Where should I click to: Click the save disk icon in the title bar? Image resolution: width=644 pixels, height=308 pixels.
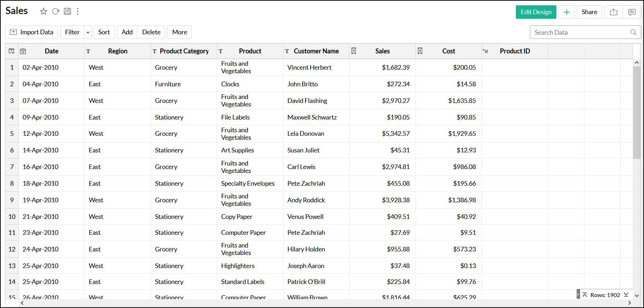[x=67, y=11]
